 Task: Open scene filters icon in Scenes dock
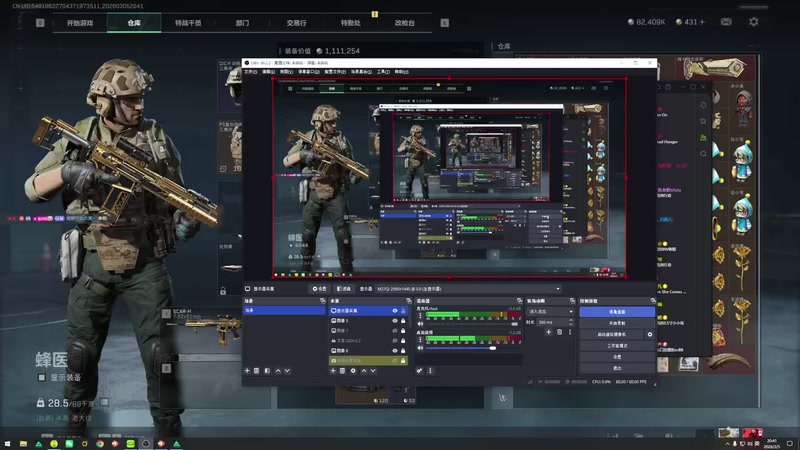(267, 371)
